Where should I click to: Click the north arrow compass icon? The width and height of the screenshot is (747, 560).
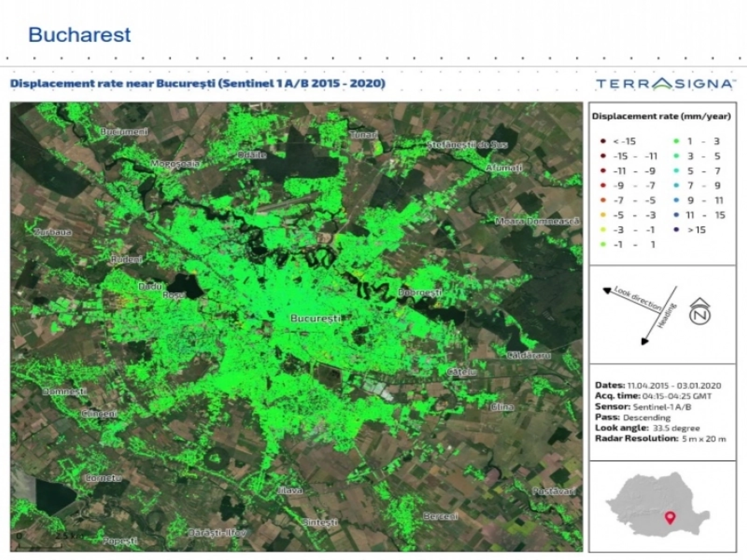coord(700,312)
